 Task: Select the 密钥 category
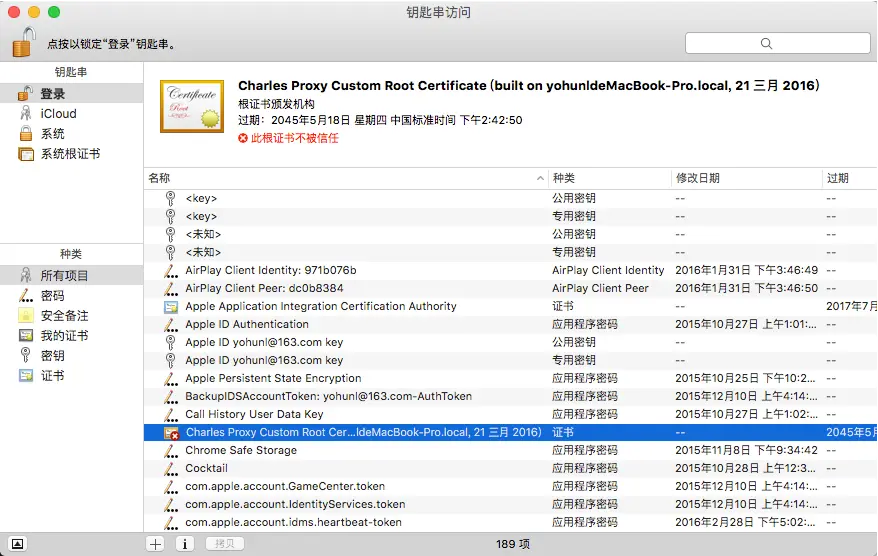click(72, 356)
